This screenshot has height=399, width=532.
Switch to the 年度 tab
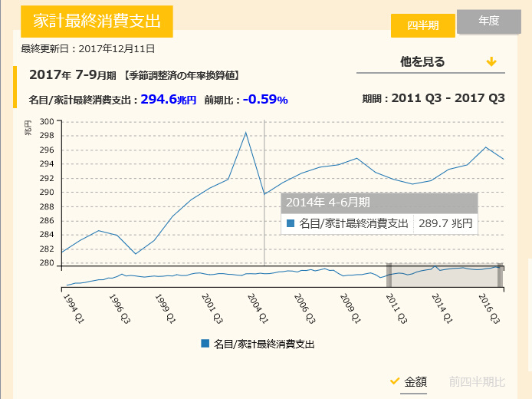tap(489, 21)
